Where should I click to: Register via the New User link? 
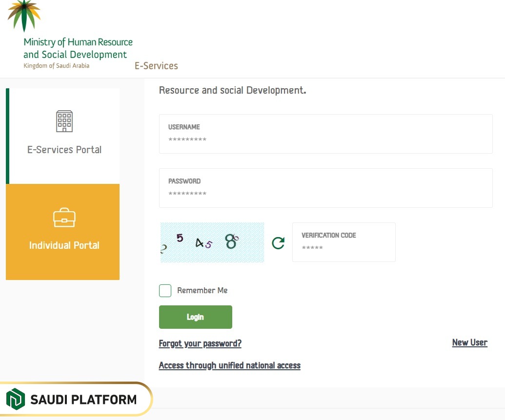point(469,342)
